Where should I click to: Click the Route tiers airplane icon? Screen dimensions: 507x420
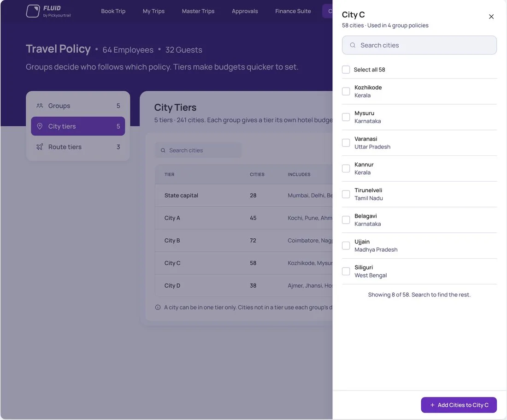point(40,147)
